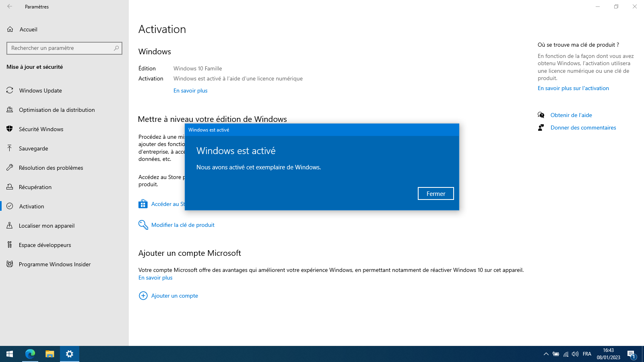Launch Microsoft Edge from taskbar
Screen dimensions: 644x362
pyautogui.click(x=30, y=354)
